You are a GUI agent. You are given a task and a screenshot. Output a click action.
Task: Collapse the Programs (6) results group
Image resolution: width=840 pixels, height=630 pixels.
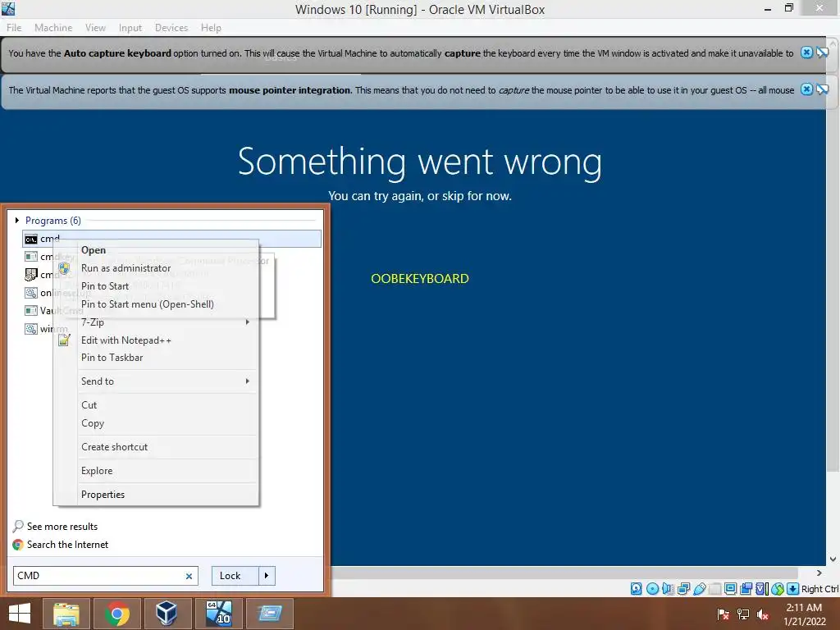pyautogui.click(x=17, y=220)
